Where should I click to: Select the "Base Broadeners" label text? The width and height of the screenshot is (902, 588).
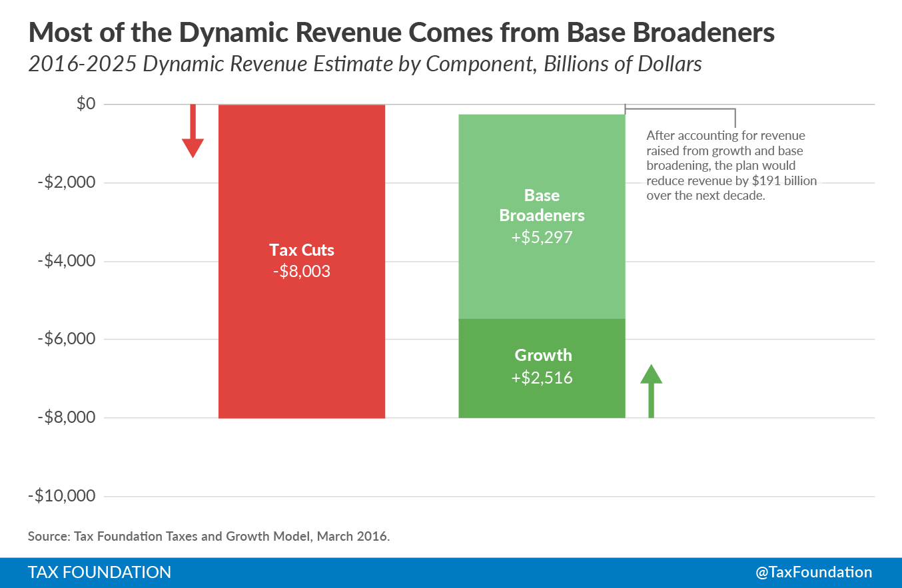tap(542, 205)
